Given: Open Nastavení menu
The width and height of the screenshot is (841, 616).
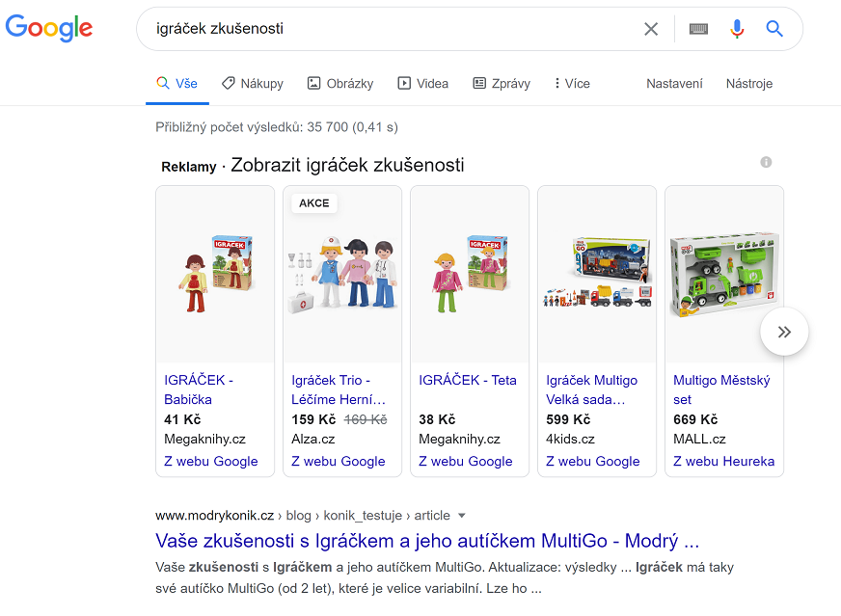Looking at the screenshot, I should [x=674, y=84].
